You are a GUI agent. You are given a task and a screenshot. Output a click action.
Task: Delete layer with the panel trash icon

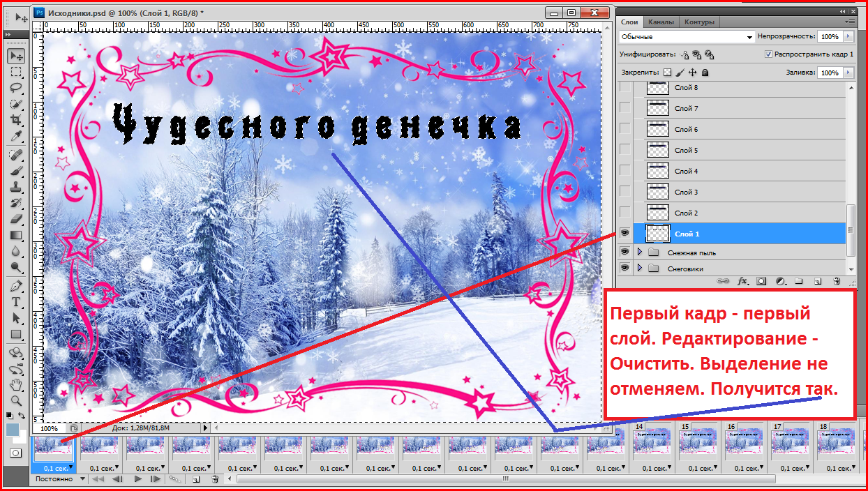(836, 281)
